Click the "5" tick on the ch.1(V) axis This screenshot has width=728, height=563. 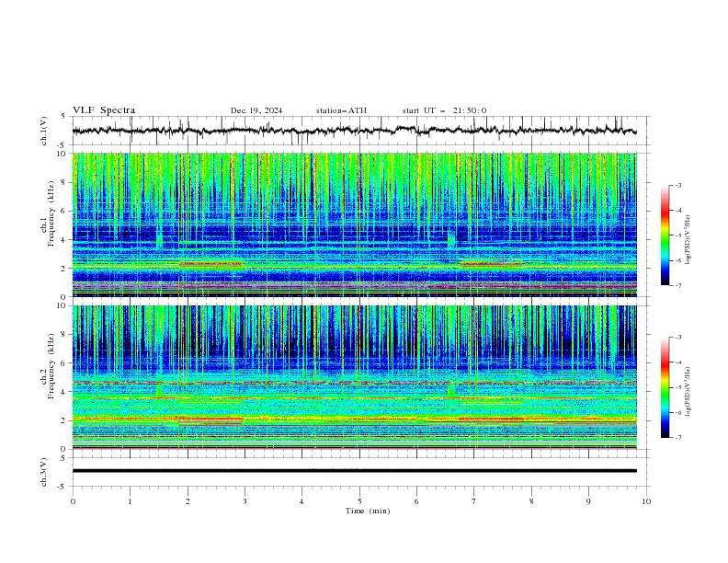pyautogui.click(x=63, y=117)
